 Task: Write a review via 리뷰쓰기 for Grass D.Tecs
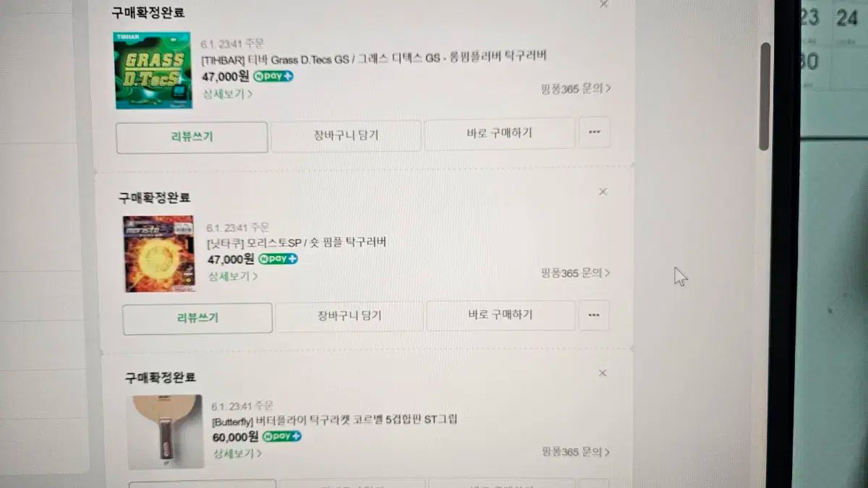coord(192,137)
